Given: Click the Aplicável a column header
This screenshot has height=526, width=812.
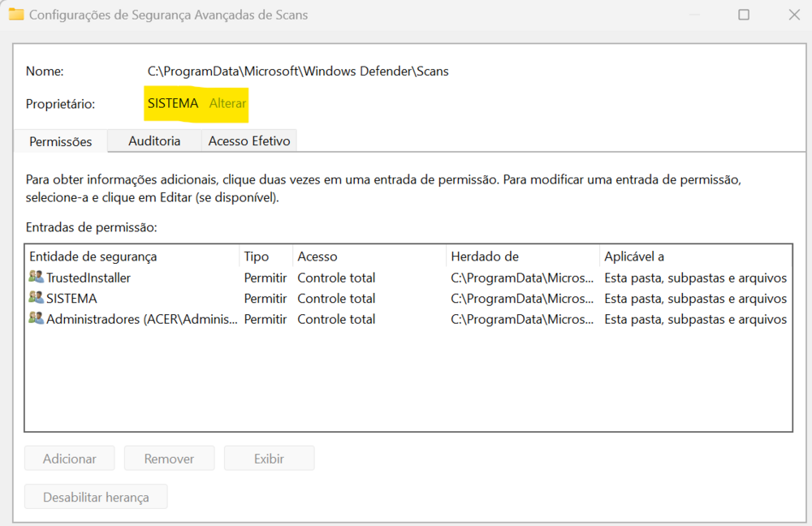Looking at the screenshot, I should (634, 257).
